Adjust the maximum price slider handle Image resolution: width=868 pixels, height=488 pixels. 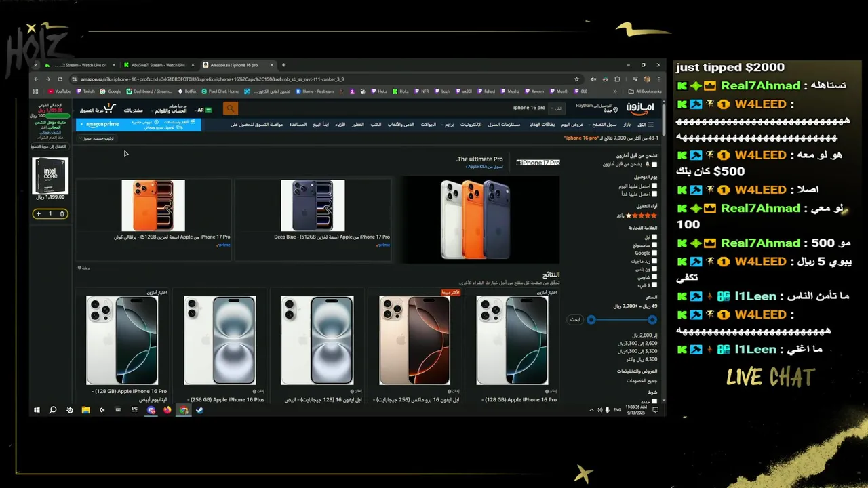652,319
